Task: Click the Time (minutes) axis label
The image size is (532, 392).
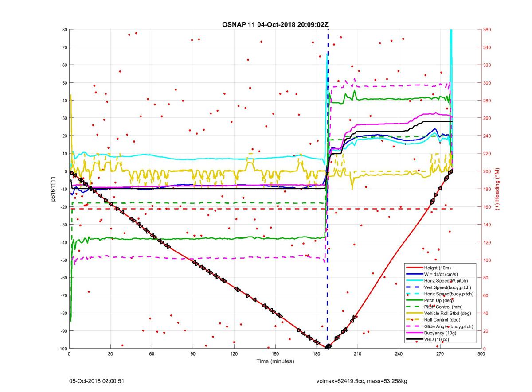Action: point(275,361)
